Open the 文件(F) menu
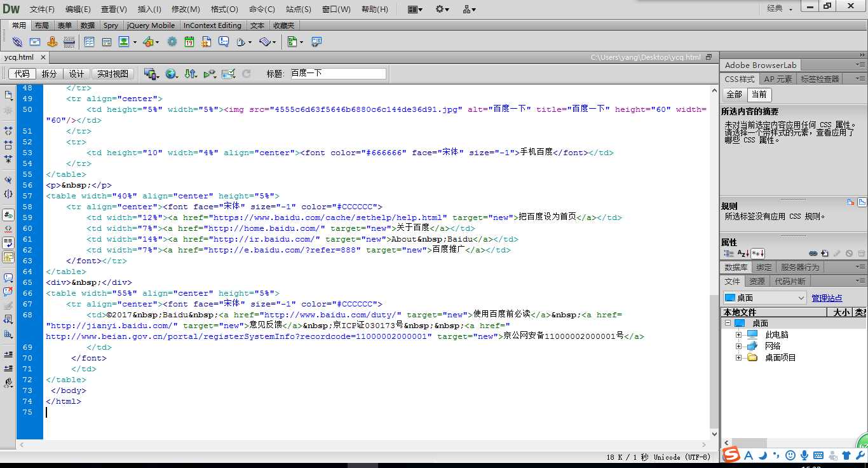The image size is (868, 468). coord(43,10)
